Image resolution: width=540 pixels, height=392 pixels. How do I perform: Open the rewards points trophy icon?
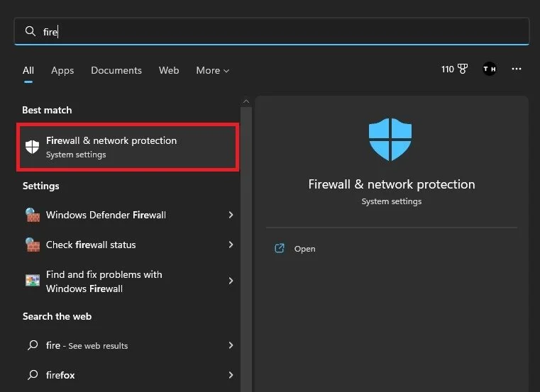click(x=463, y=69)
